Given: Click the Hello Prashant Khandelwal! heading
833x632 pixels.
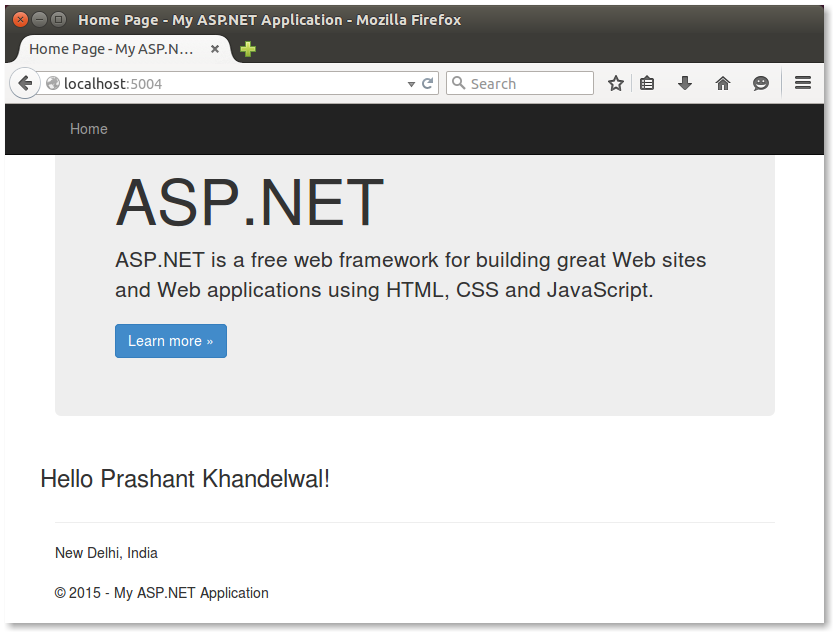Looking at the screenshot, I should tap(185, 479).
